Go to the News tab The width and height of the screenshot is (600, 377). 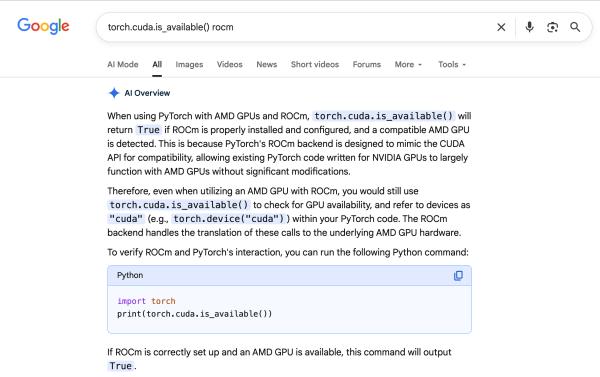[x=267, y=64]
